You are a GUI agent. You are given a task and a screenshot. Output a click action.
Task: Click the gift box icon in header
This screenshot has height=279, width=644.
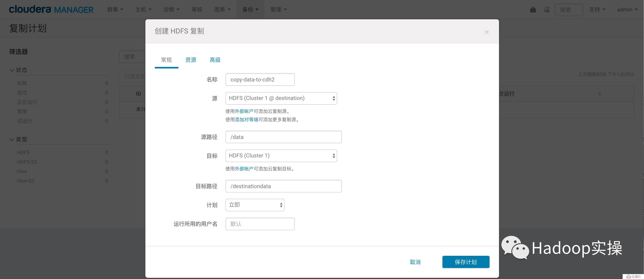pyautogui.click(x=533, y=10)
